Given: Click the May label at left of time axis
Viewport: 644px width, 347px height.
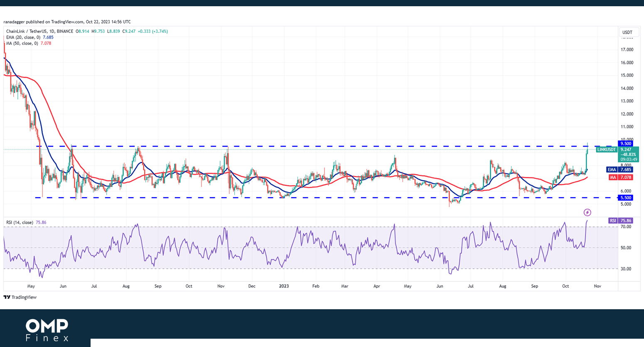Looking at the screenshot, I should (x=31, y=286).
